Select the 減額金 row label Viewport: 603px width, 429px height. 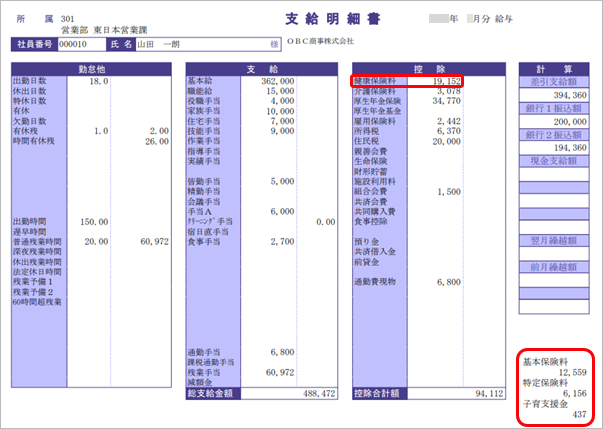200,382
